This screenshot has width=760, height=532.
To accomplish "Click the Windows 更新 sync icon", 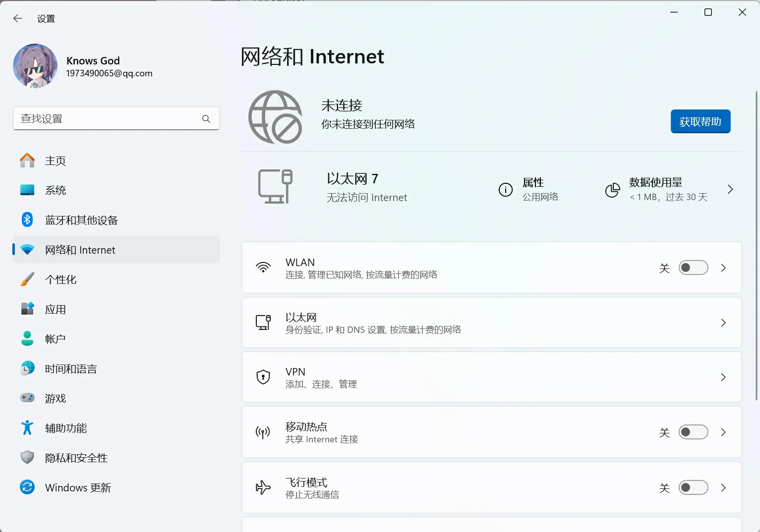I will (27, 487).
